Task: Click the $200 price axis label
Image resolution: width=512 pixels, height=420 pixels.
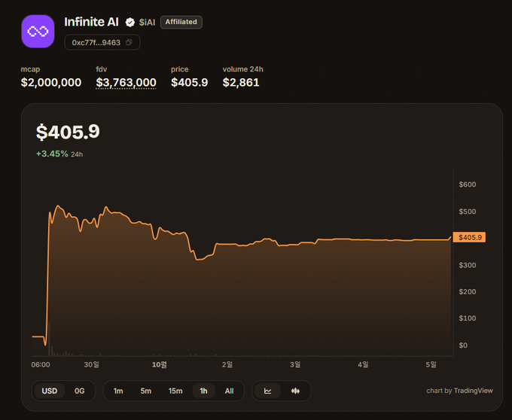Action: pos(468,291)
